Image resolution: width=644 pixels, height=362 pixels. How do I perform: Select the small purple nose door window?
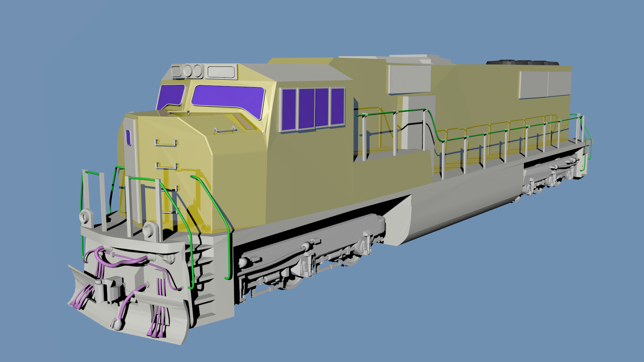click(128, 138)
